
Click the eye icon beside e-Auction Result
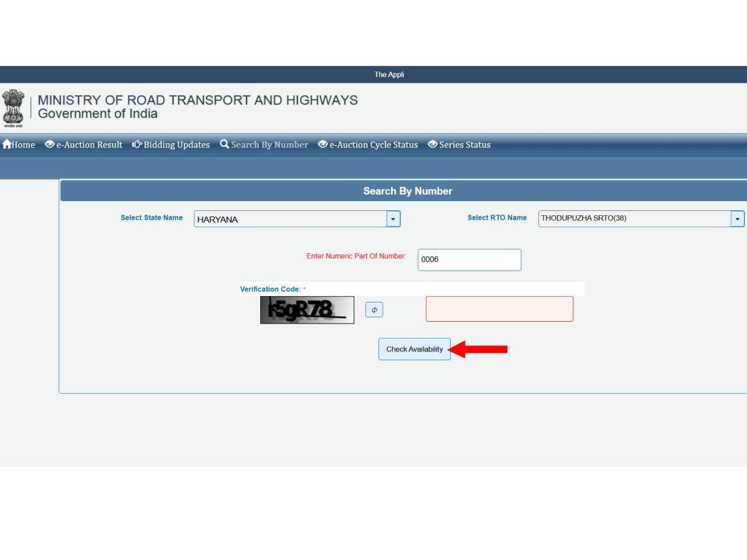50,144
